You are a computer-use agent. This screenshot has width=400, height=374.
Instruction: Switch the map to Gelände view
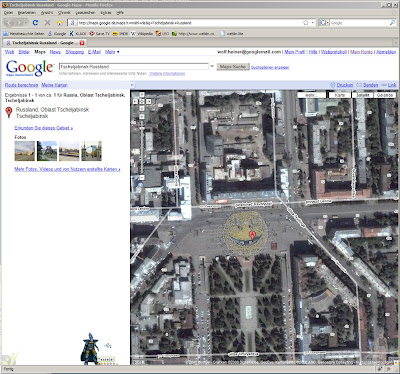(385, 95)
